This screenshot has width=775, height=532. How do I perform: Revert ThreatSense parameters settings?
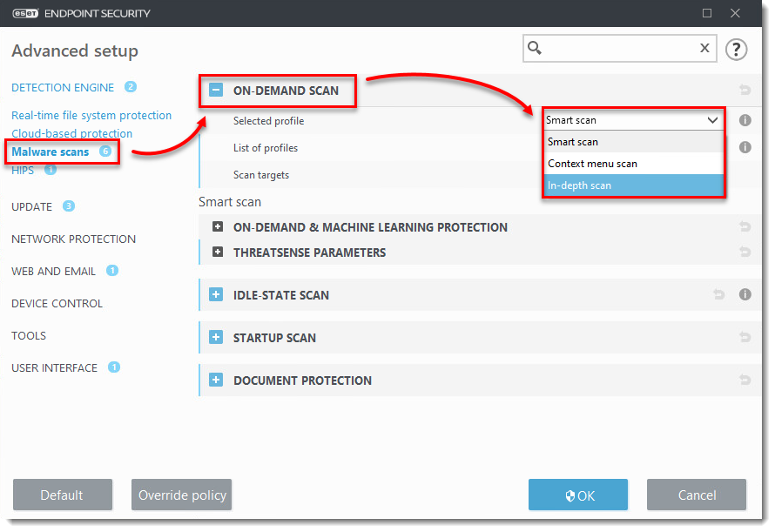[745, 253]
